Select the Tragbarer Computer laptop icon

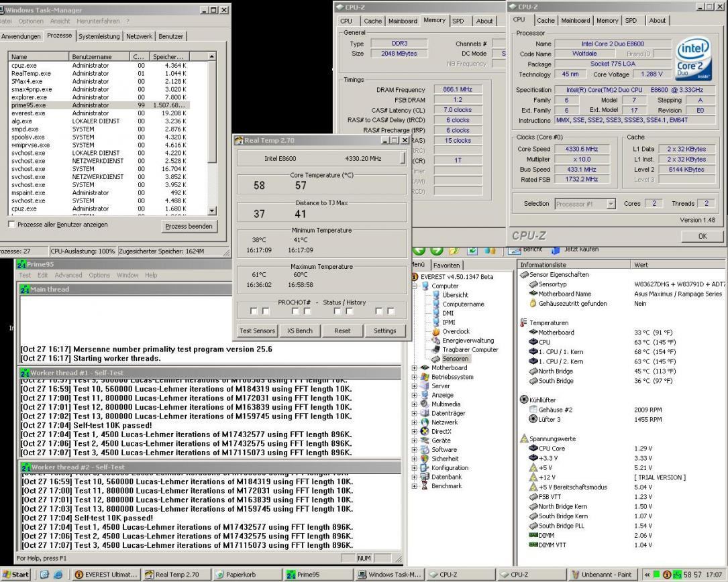(435, 349)
